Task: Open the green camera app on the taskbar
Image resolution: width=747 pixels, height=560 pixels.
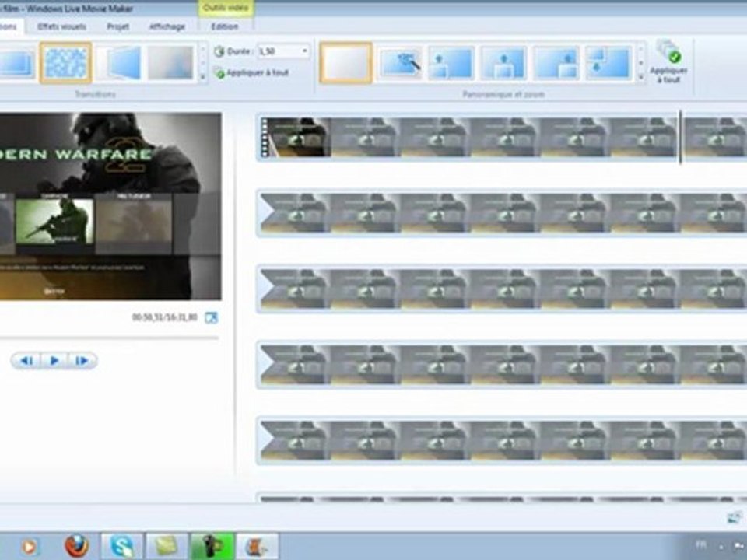Action: coord(212,546)
